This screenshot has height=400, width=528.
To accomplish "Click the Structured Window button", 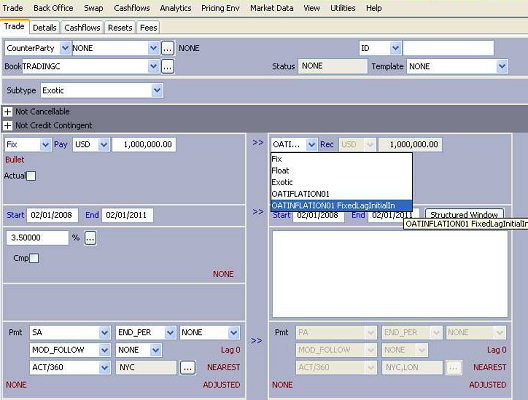I will point(464,214).
